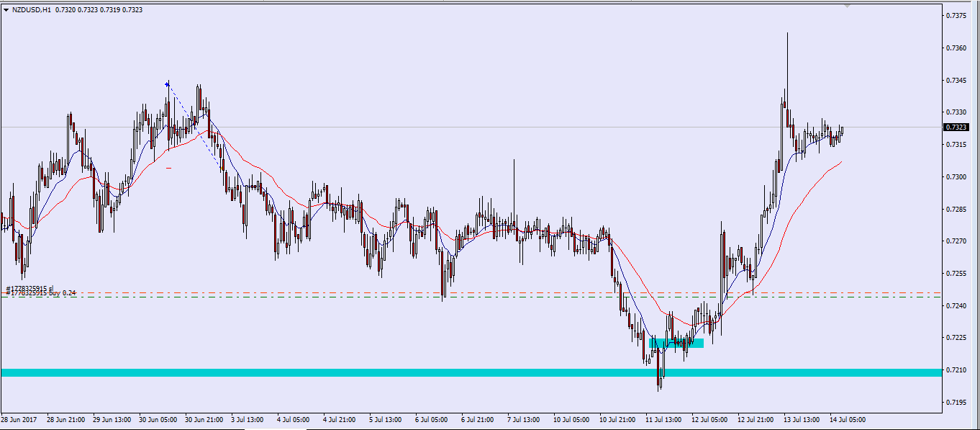Viewport: 980px width, 430px height.
Task: Click the 0.7210 price axis label
Action: tap(956, 370)
